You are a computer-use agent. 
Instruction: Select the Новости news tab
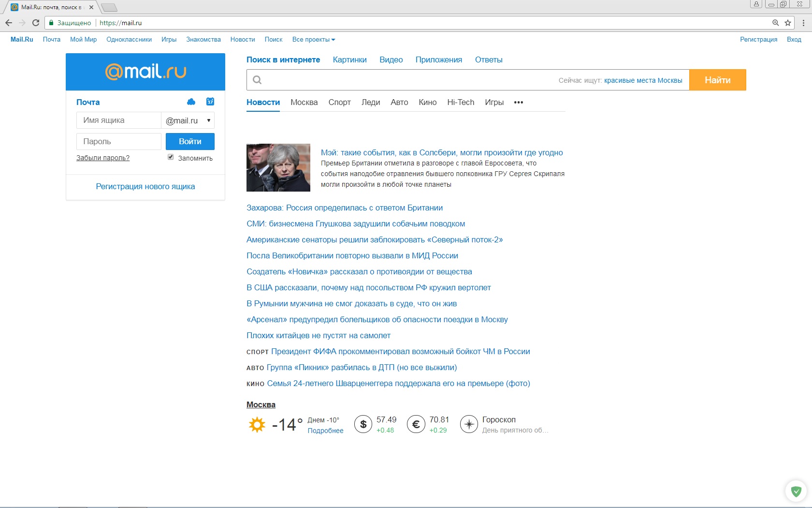(x=263, y=103)
